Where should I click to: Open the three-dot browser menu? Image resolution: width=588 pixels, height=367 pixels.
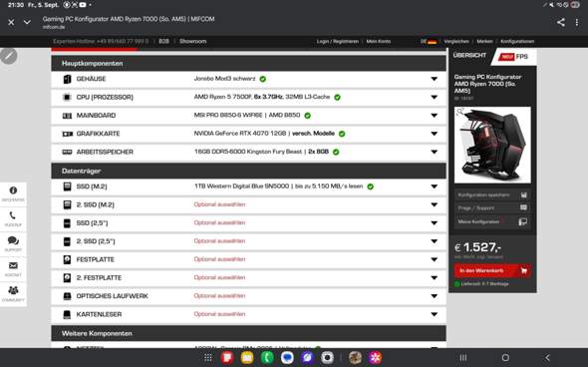tap(577, 23)
